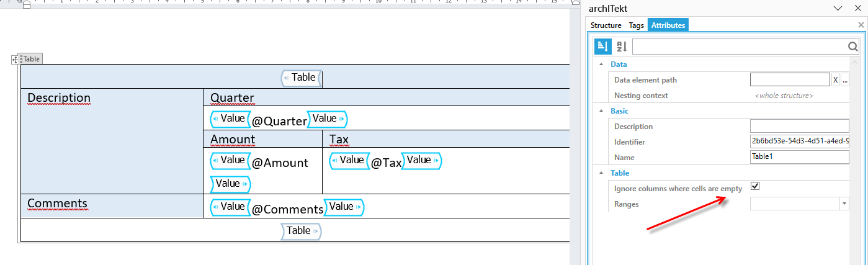Select closing Value tag below @Amount

point(230,184)
